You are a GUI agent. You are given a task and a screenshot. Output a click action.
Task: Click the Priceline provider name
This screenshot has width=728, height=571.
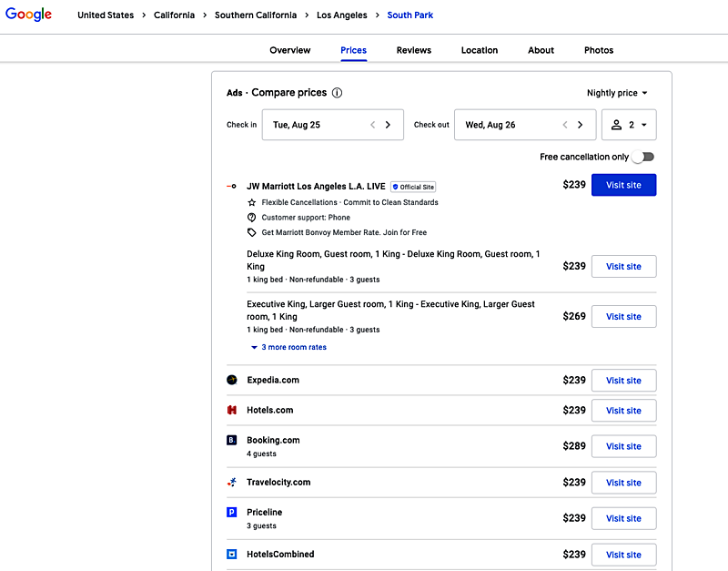point(264,512)
